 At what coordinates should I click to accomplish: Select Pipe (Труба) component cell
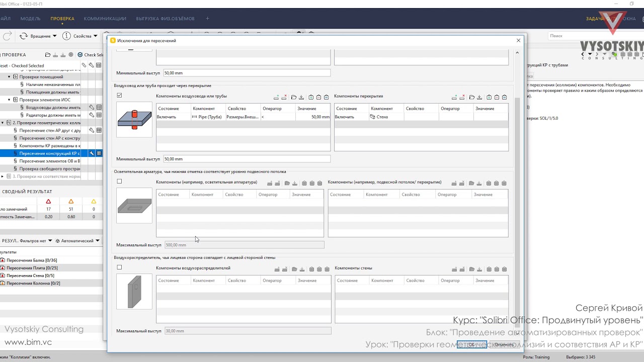coord(208,117)
